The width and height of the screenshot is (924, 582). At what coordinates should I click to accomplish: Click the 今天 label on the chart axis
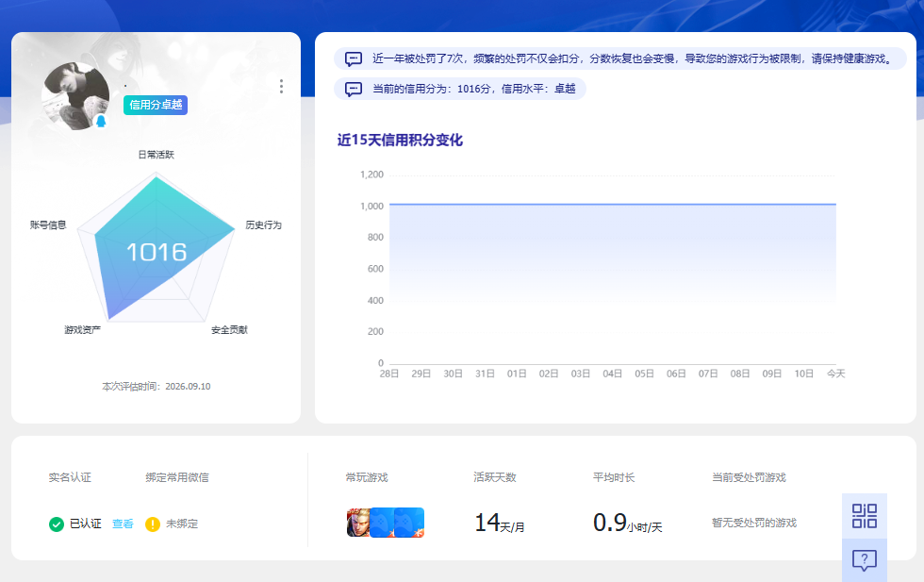(835, 374)
